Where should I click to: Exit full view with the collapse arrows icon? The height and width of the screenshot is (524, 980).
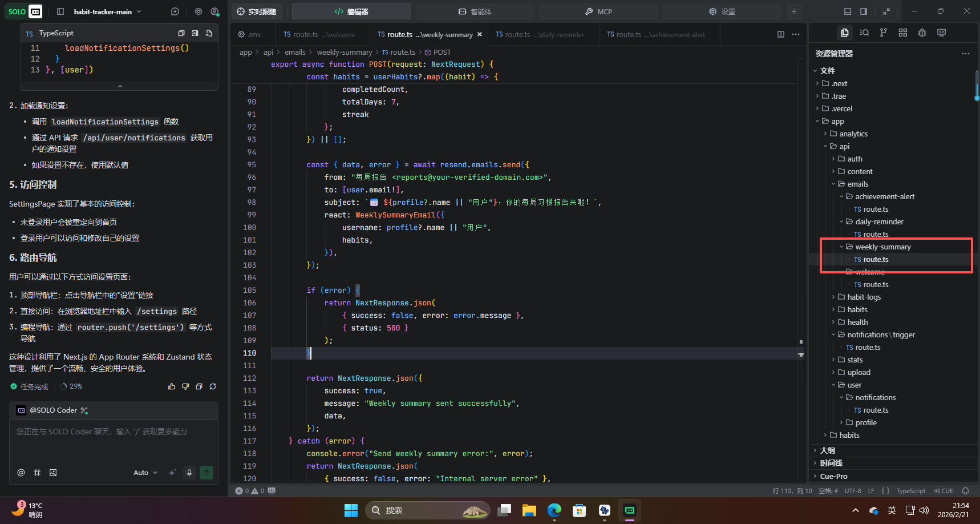pyautogui.click(x=886, y=11)
